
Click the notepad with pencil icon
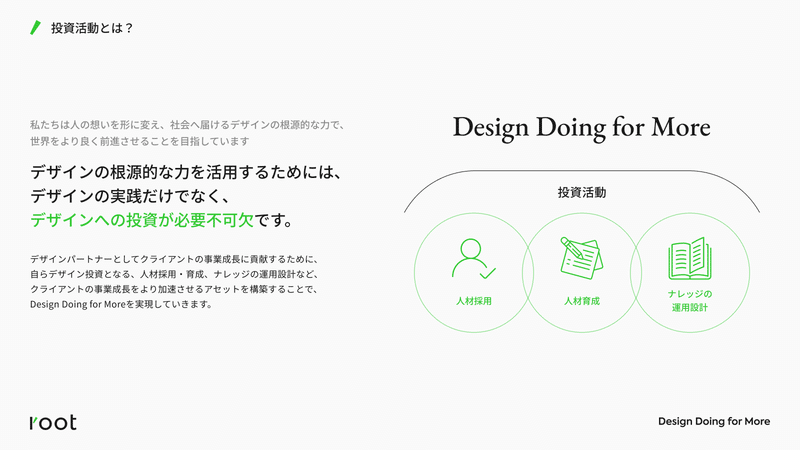point(581,258)
